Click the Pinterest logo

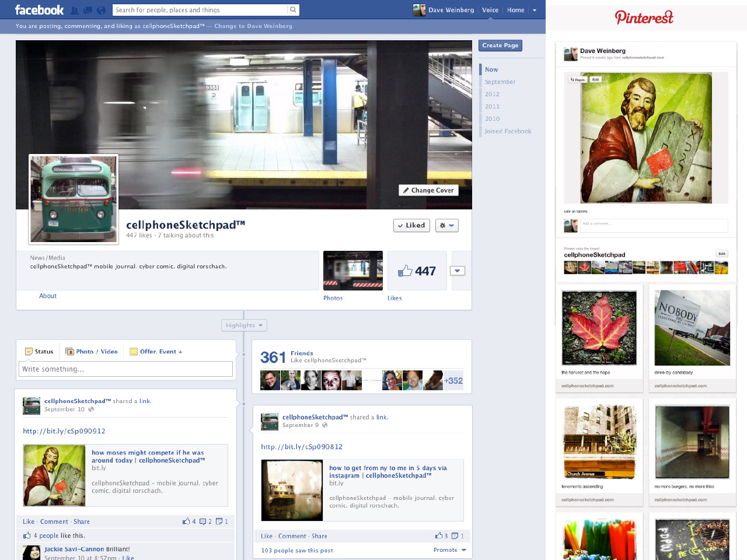(644, 17)
